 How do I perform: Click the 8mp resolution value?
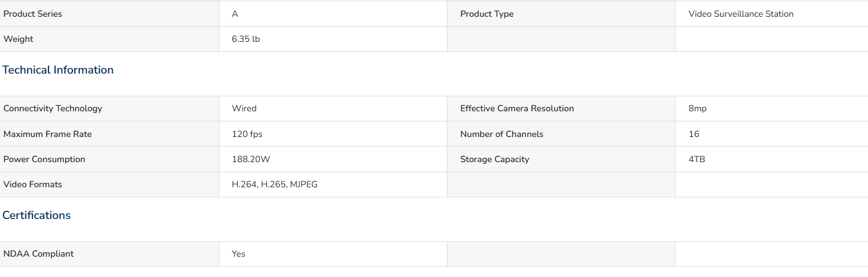pyautogui.click(x=697, y=108)
